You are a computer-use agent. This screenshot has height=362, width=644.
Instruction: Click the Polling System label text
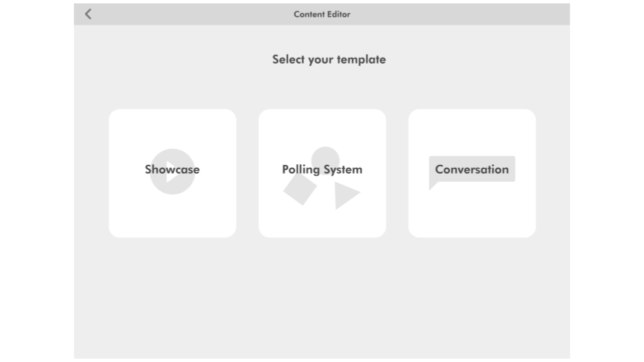pyautogui.click(x=322, y=170)
